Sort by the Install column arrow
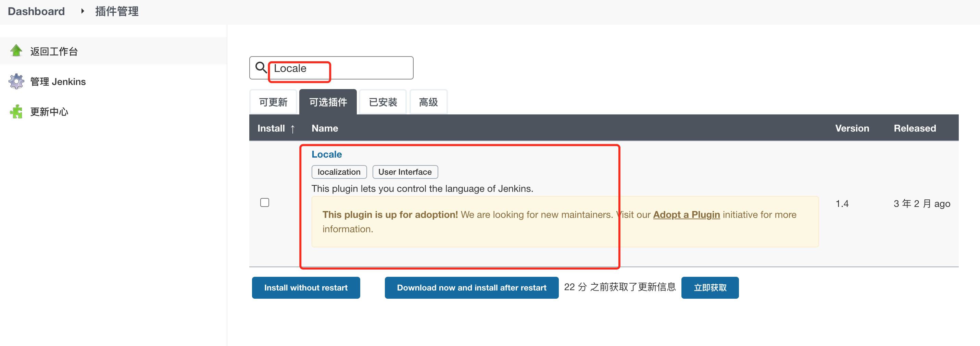 292,129
